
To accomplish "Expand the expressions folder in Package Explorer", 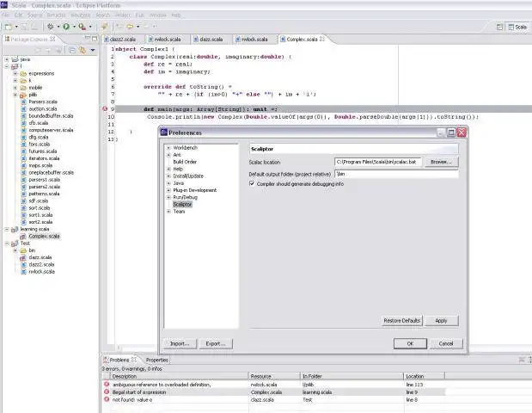I will (15, 73).
